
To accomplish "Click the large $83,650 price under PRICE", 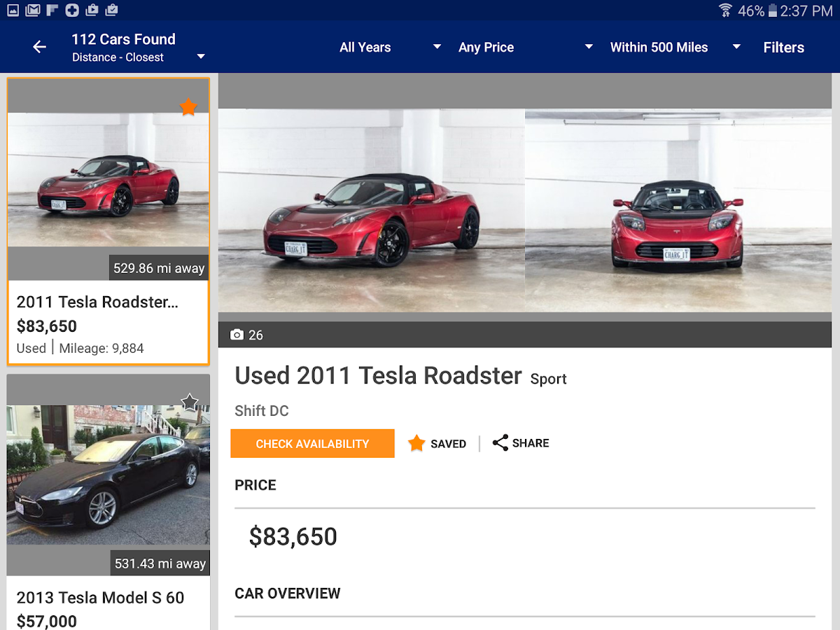I will tap(293, 537).
